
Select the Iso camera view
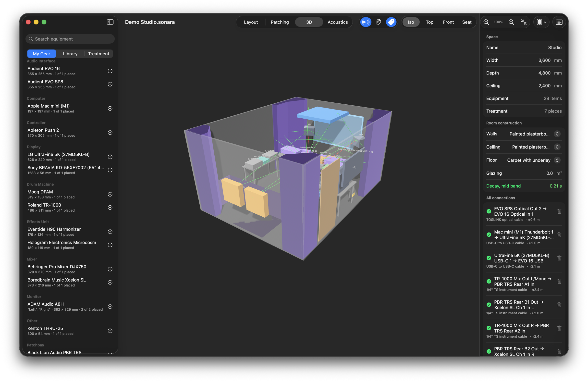point(411,22)
